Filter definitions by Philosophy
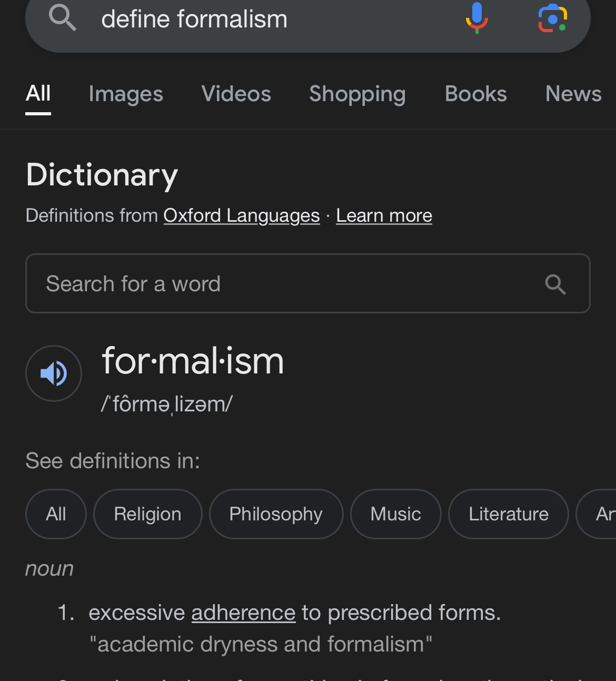This screenshot has width=616, height=681. coord(276,514)
